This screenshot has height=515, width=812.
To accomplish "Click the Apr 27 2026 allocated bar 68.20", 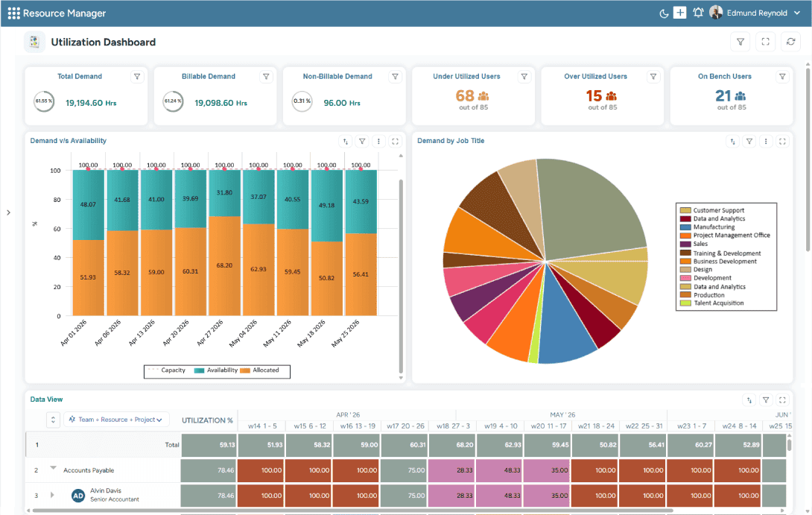I will pos(224,266).
